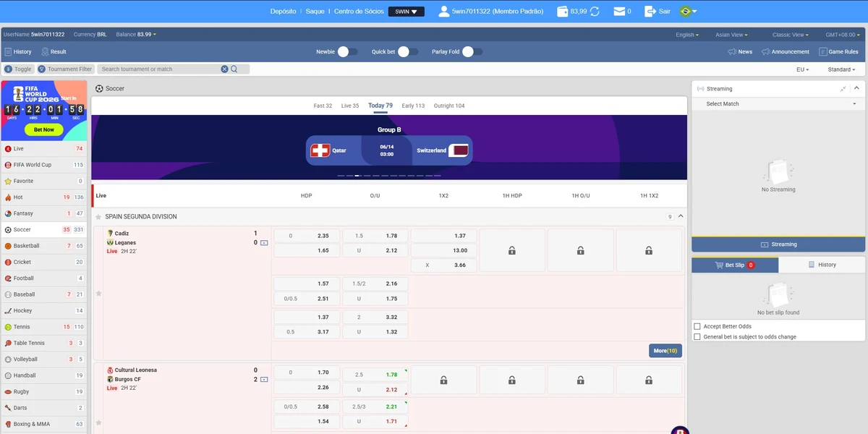Screen dimensions: 868x434
Task: Open Handball in the sports list
Action: pyautogui.click(x=43, y=375)
